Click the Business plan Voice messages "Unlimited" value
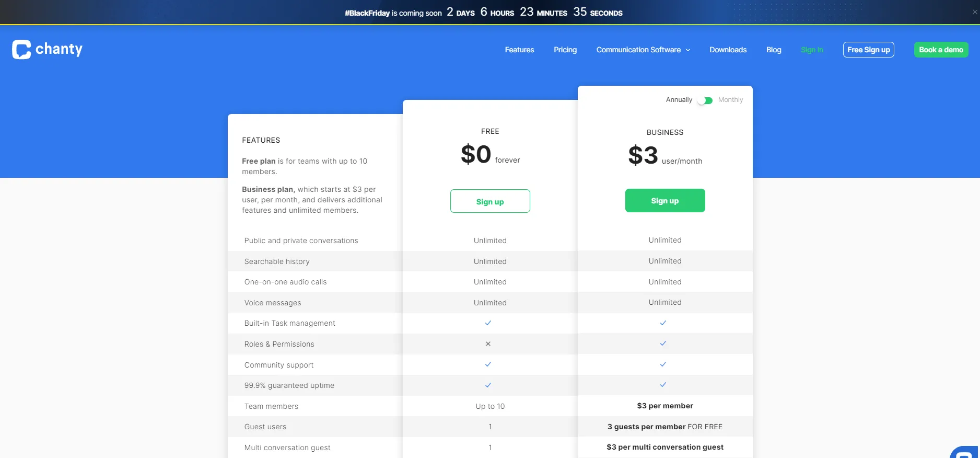Viewport: 980px width, 458px height. [665, 302]
